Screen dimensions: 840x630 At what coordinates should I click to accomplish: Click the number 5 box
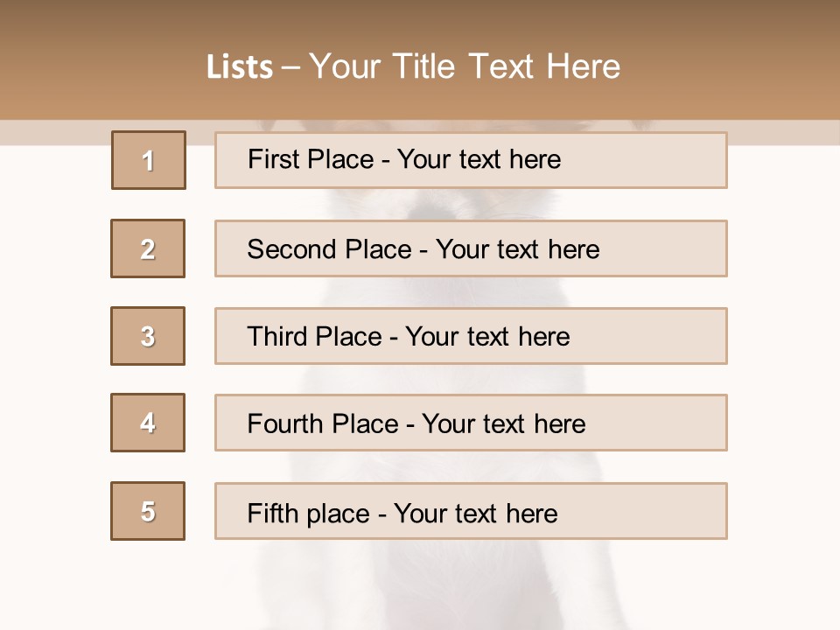click(148, 511)
